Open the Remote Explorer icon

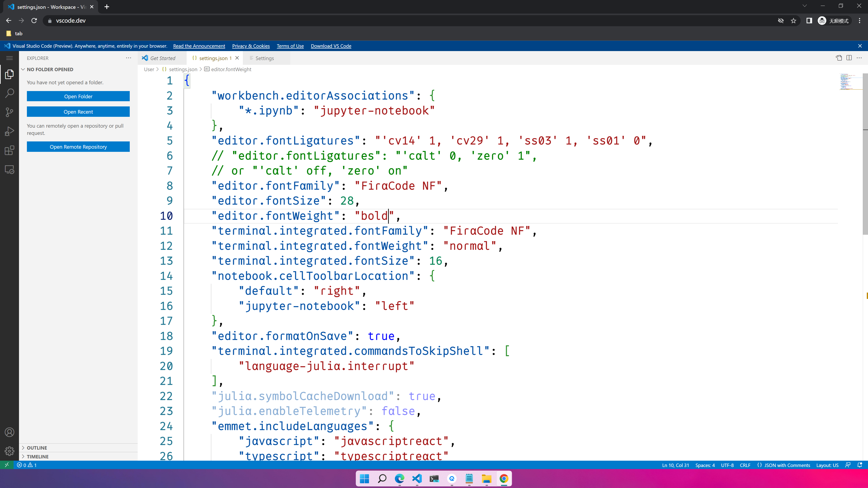9,170
